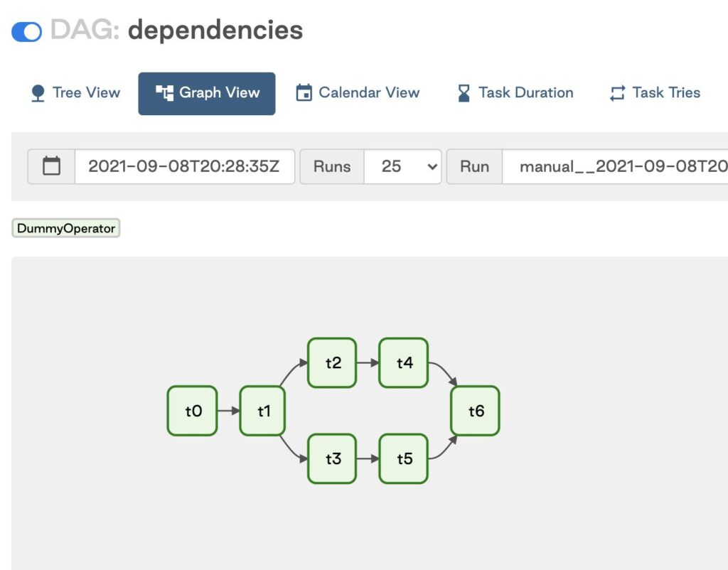Click the final task node t6
The image size is (728, 570).
(475, 411)
